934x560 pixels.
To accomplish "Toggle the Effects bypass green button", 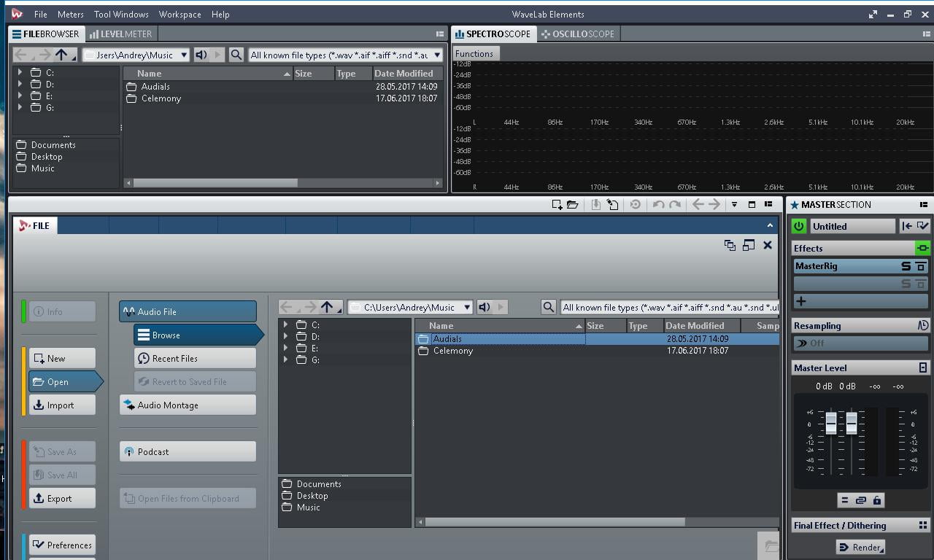I will (922, 248).
